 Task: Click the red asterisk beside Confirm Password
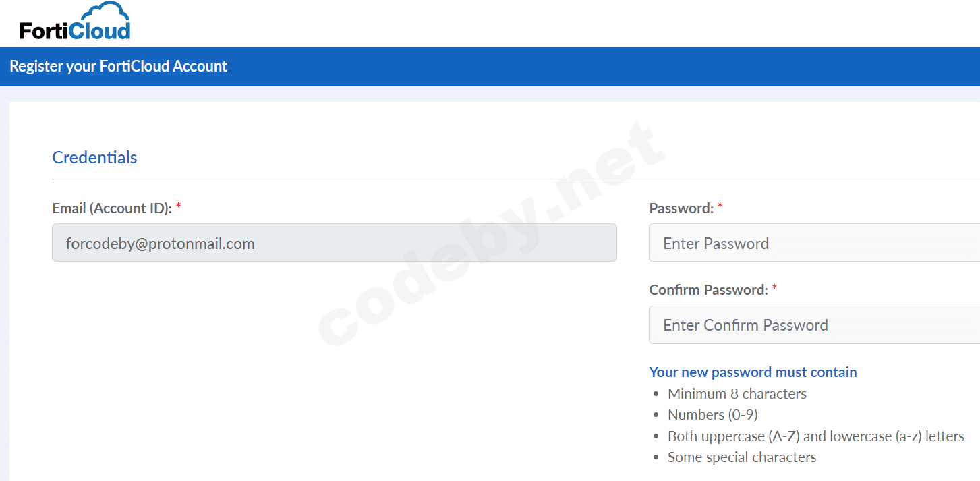(x=774, y=289)
